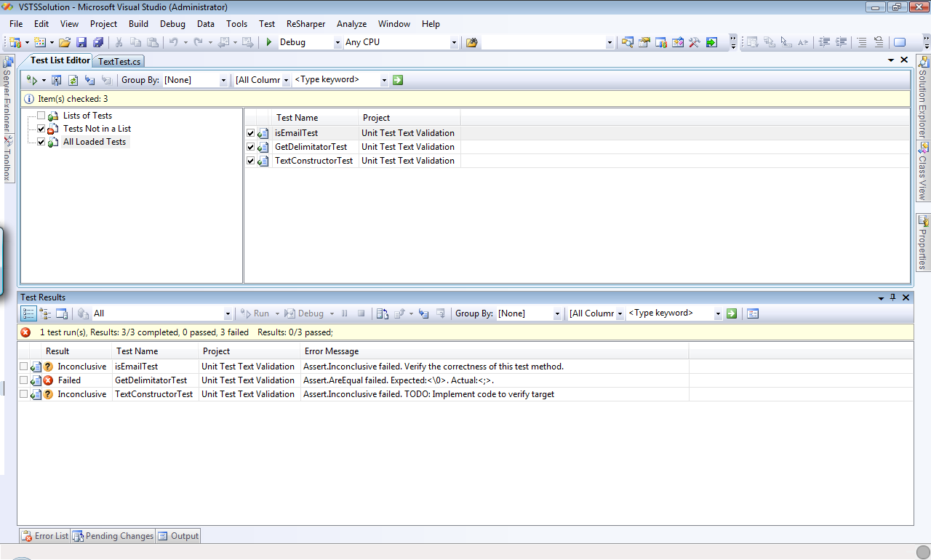Open the Test menu
Viewport: 931px width, 560px height.
pos(267,24)
